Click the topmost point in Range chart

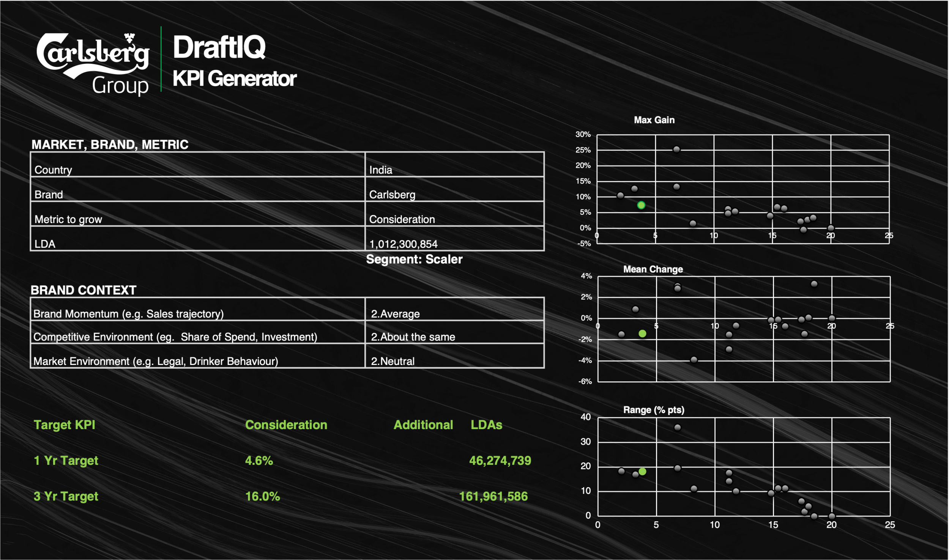point(678,427)
